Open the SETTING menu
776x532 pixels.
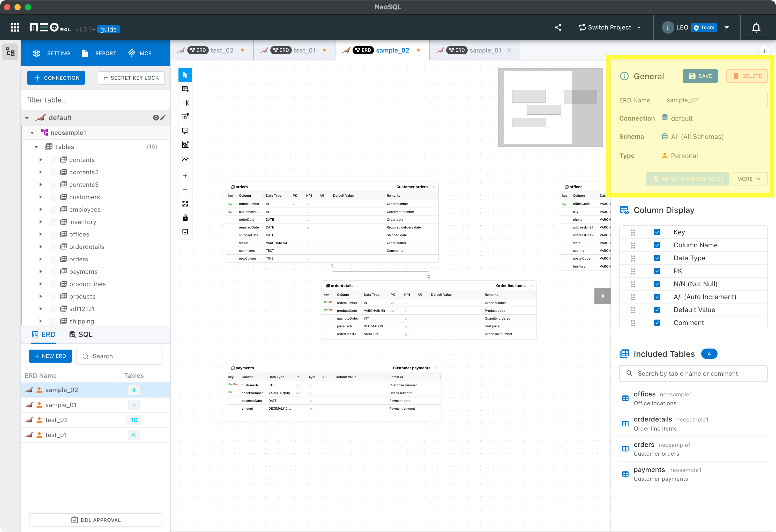click(51, 53)
